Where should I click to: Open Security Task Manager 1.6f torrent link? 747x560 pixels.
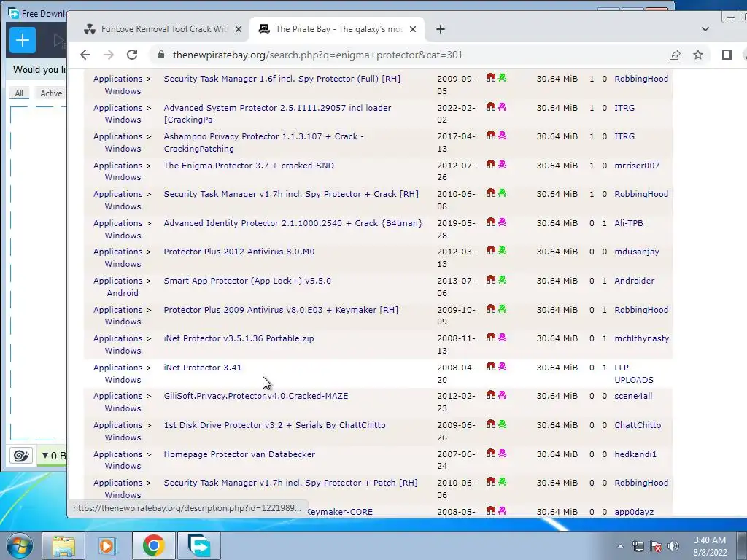pos(282,79)
